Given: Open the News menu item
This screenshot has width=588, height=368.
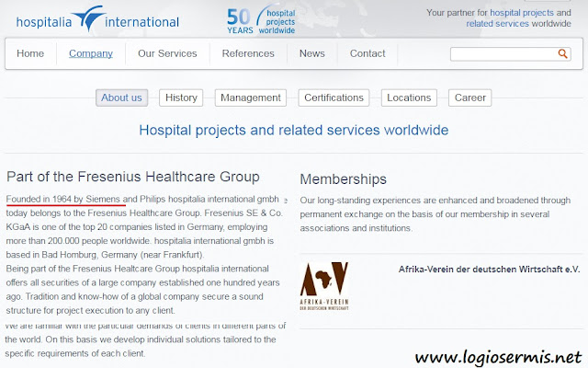Looking at the screenshot, I should [312, 53].
